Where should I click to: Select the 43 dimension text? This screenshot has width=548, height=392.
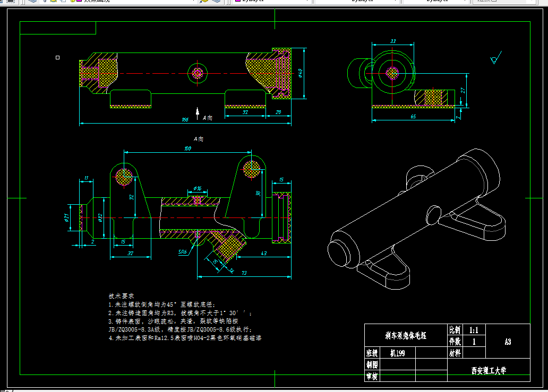[x=263, y=254]
